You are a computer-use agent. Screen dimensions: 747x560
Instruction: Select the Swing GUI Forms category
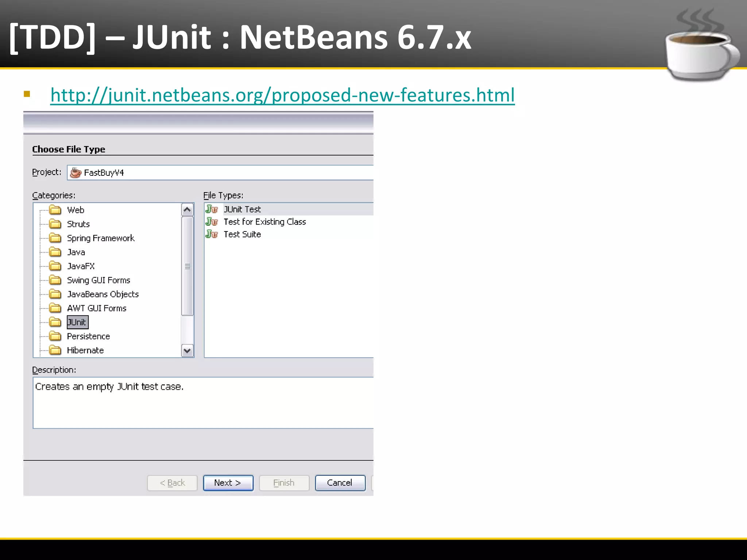tap(98, 280)
